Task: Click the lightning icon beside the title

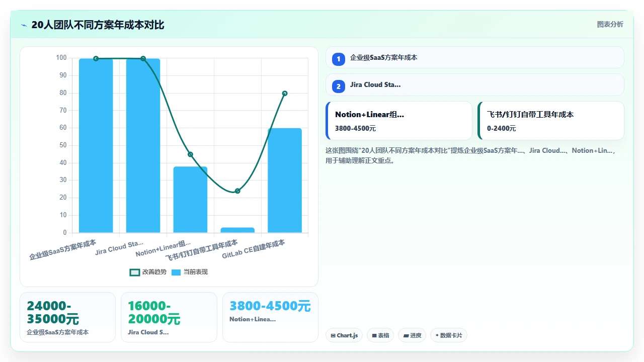Action: coord(24,25)
